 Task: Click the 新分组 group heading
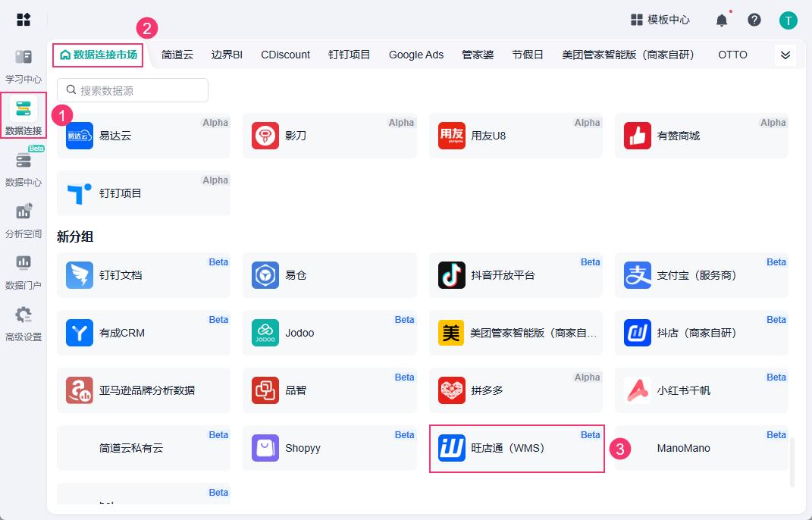(75, 237)
